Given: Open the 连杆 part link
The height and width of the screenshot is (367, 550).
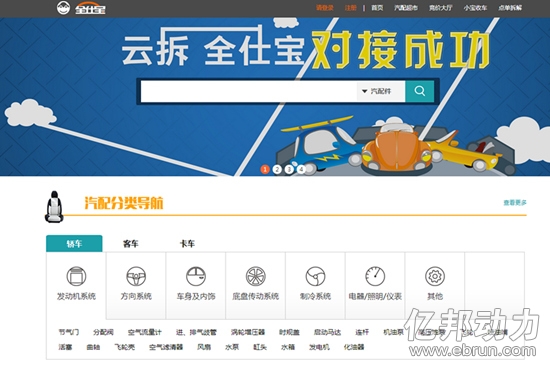Looking at the screenshot, I should coord(362,332).
